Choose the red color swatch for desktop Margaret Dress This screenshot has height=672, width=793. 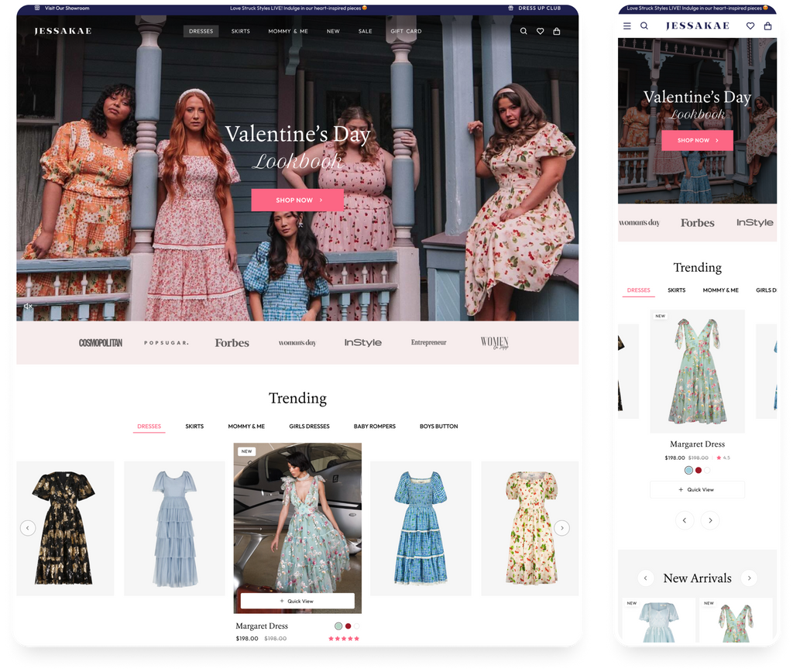point(348,626)
